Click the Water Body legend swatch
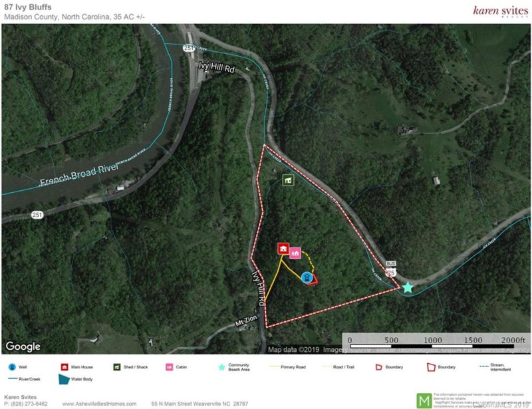The width and height of the screenshot is (532, 409). pos(64,379)
